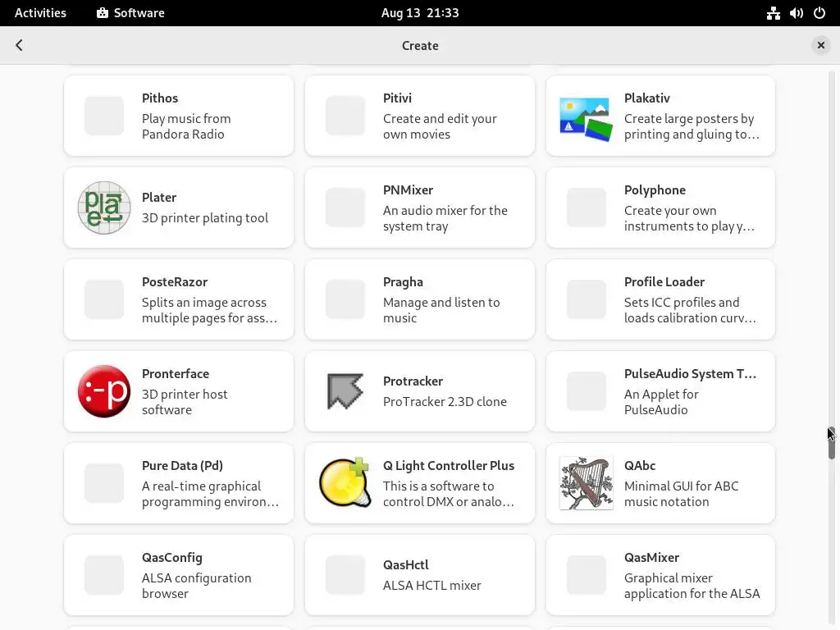Click the Plater green grid icon

pyautogui.click(x=104, y=208)
